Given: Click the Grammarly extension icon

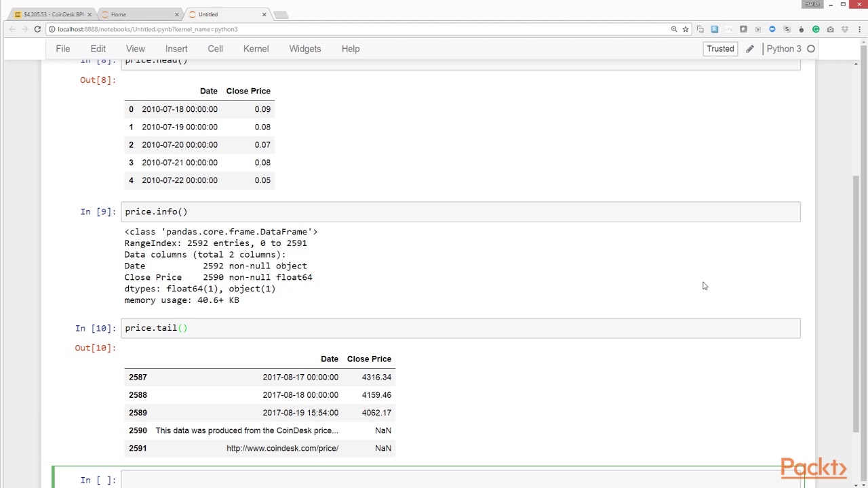Looking at the screenshot, I should (816, 29).
